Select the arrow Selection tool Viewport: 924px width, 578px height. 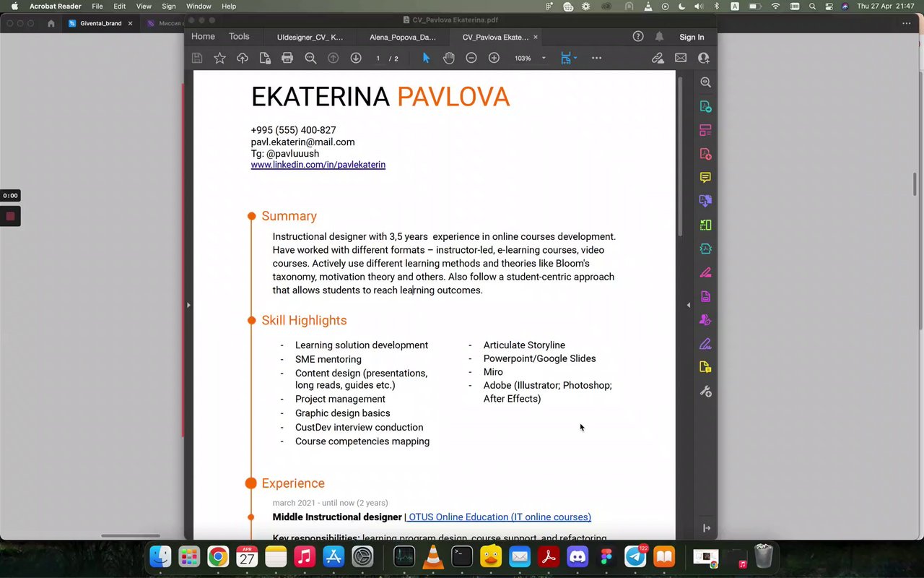click(x=426, y=58)
